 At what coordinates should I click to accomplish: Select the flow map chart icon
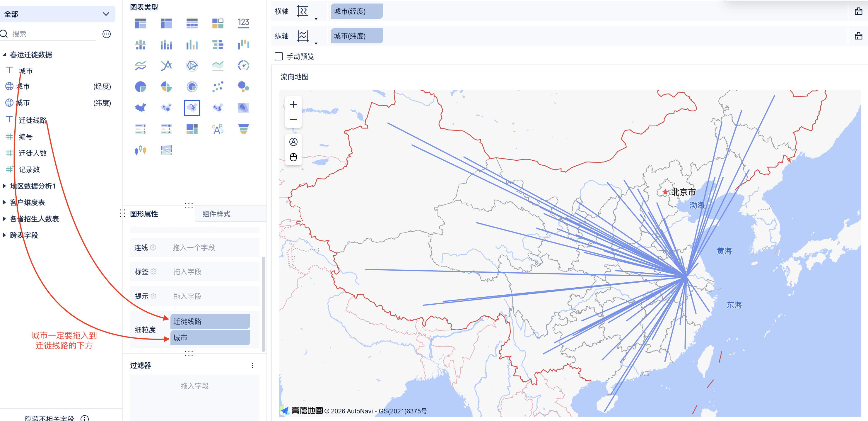192,108
